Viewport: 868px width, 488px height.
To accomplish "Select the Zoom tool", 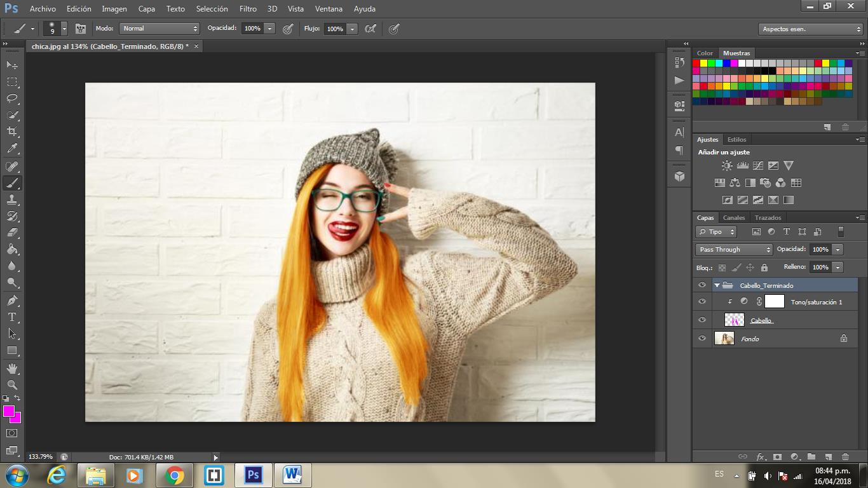I will (x=12, y=385).
